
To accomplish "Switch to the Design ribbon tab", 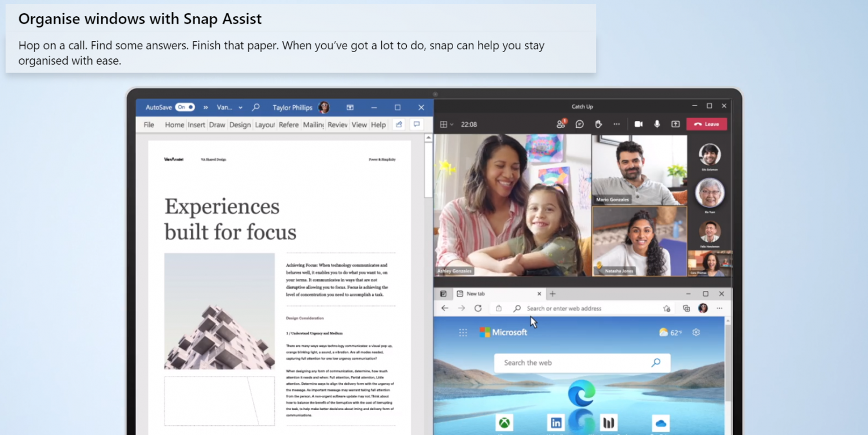I will pyautogui.click(x=240, y=124).
